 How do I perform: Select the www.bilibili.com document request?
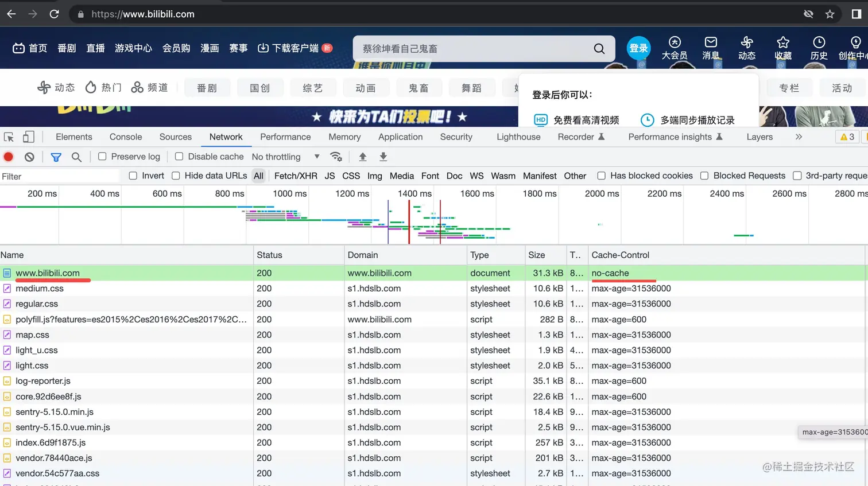[x=433, y=273]
